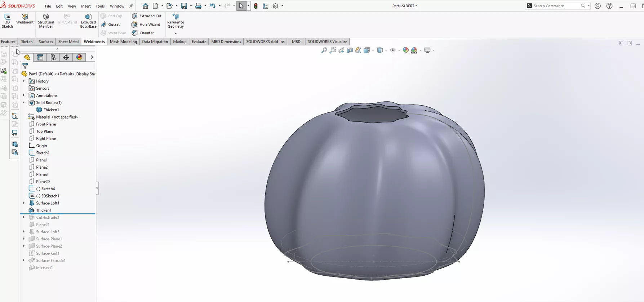Image resolution: width=644 pixels, height=302 pixels.
Task: Open the Help question mark icon
Action: (609, 6)
